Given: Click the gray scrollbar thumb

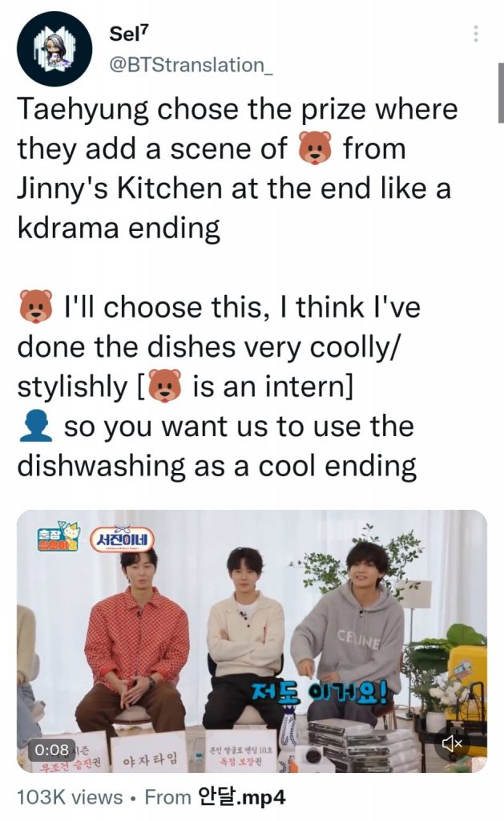Looking at the screenshot, I should tap(501, 93).
